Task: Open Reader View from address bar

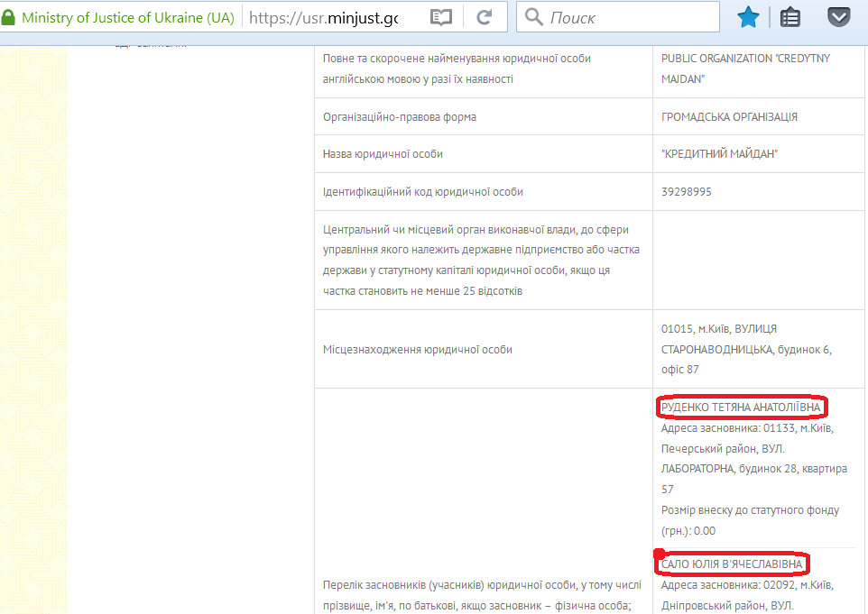Action: [x=440, y=17]
